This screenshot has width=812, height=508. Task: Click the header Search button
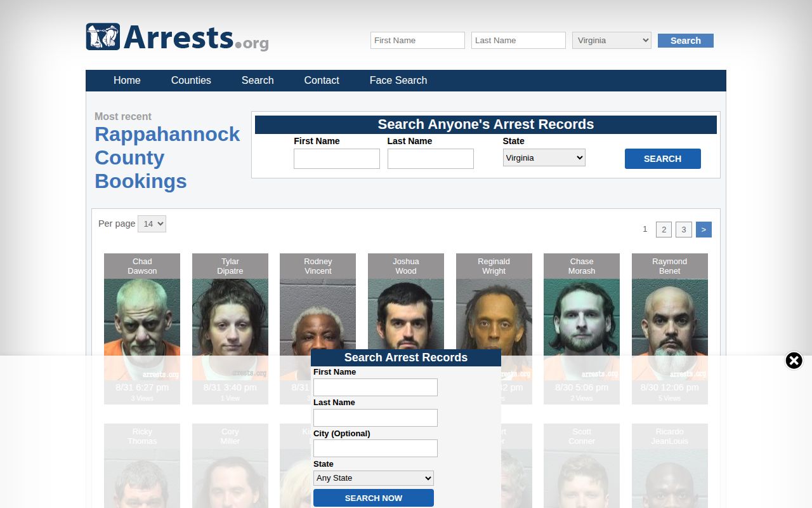686,41
